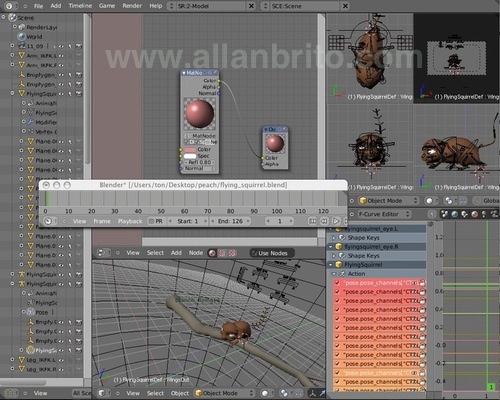This screenshot has width=500, height=400.
Task: Open the node editor Select menu
Action: pos(155,253)
